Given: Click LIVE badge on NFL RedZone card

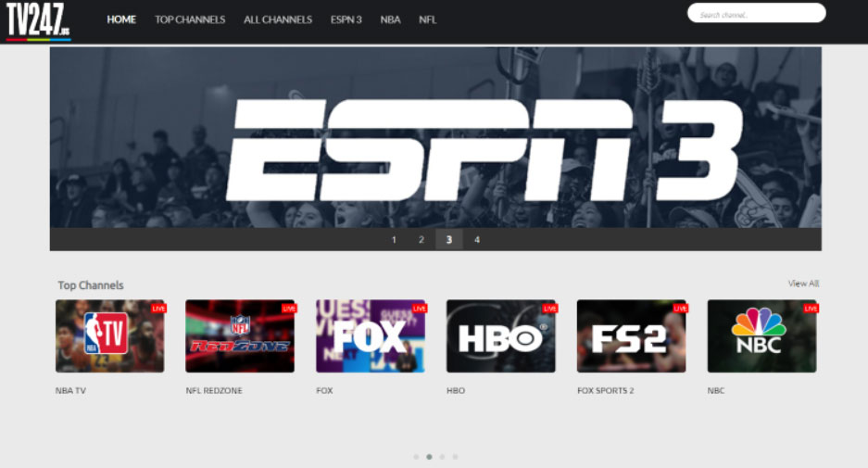Looking at the screenshot, I should click(x=290, y=309).
